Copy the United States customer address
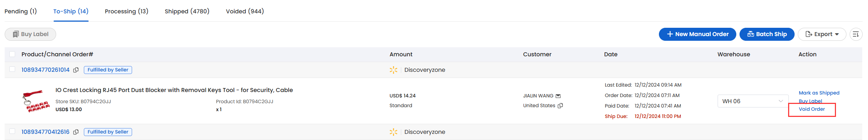868x140 pixels. [x=560, y=106]
